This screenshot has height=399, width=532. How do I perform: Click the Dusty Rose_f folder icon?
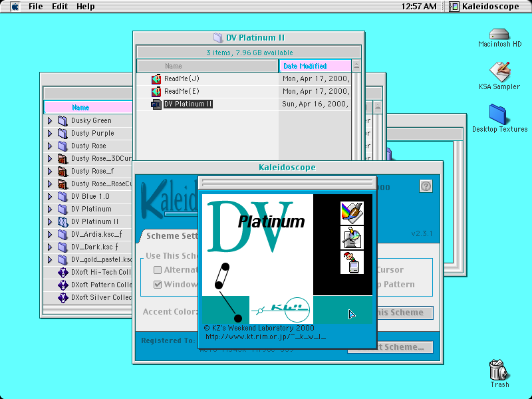click(63, 171)
